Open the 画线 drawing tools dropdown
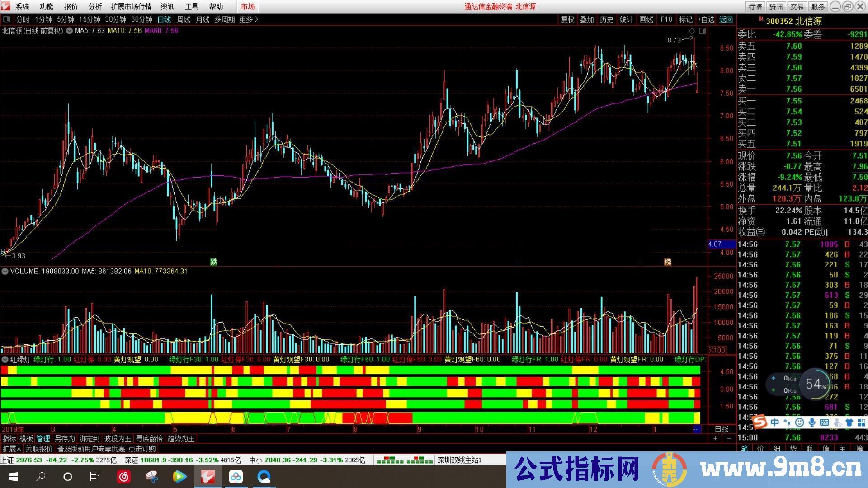 click(x=646, y=19)
